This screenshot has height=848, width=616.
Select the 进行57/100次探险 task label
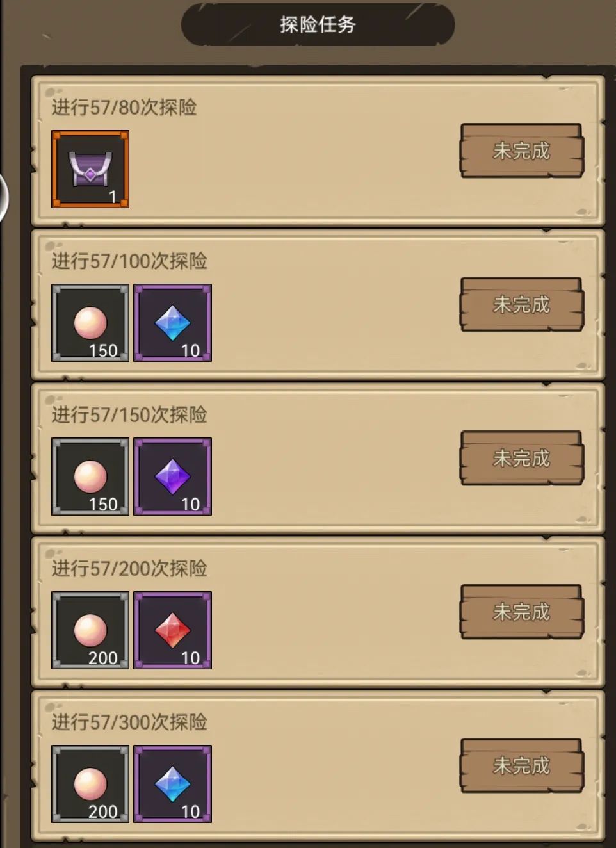129,261
